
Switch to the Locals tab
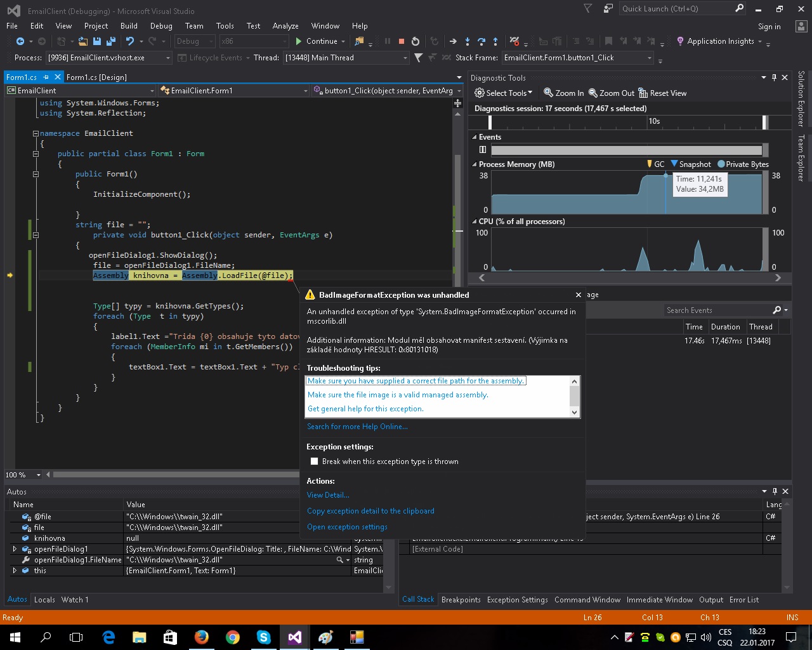coord(44,600)
